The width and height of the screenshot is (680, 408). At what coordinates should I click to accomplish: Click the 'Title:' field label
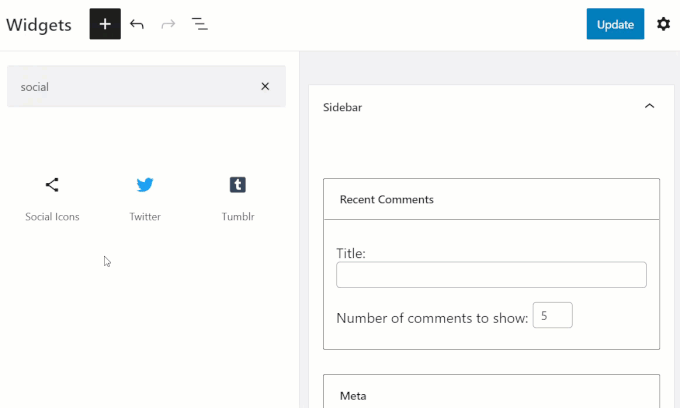[351, 253]
